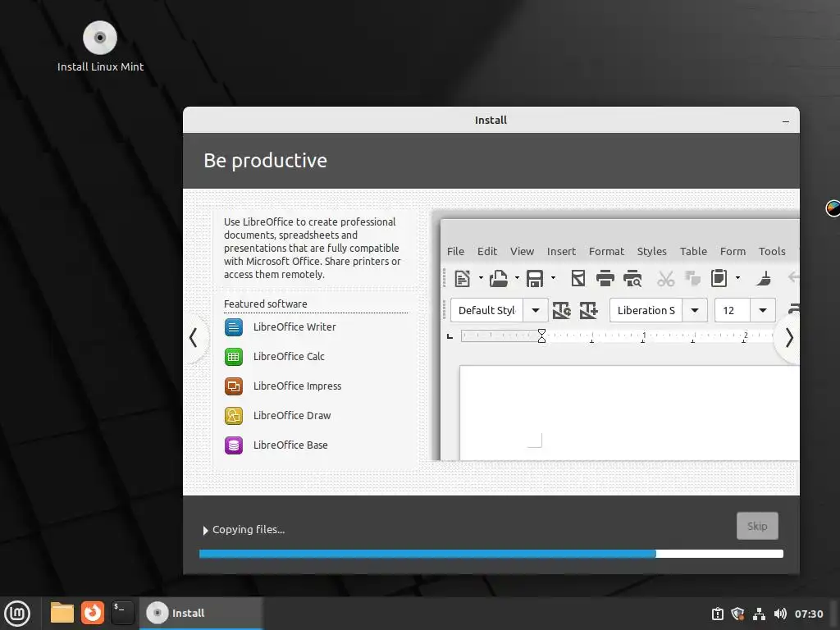Viewport: 840px width, 630px height.
Task: Advance to next slide with right chevron
Action: (788, 337)
